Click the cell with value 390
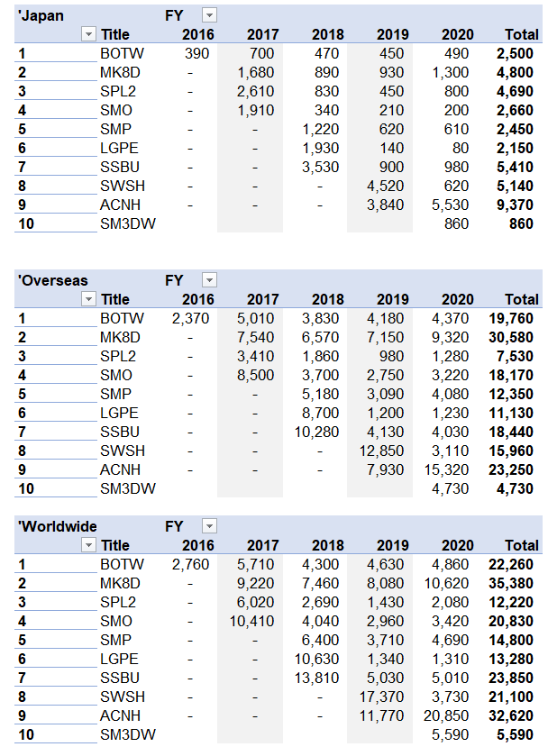This screenshot has height=756, width=548. (196, 53)
